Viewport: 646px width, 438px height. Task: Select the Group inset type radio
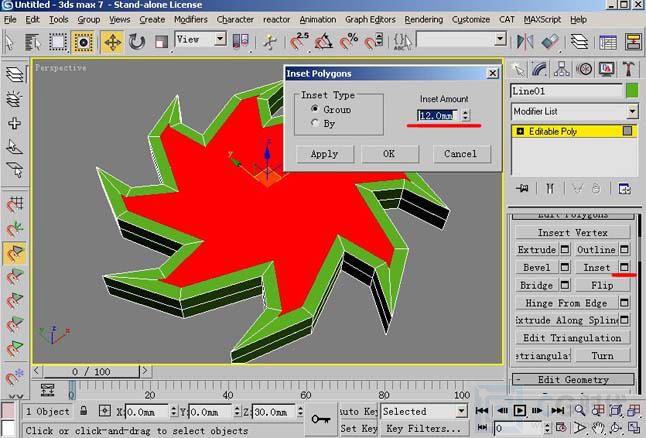coord(315,109)
